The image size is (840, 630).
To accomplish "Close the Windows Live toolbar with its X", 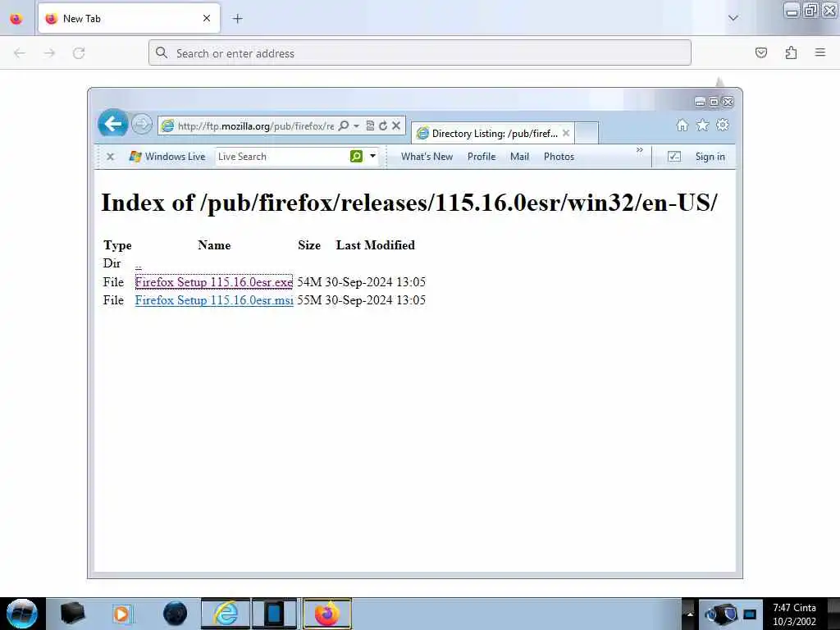I will click(111, 157).
